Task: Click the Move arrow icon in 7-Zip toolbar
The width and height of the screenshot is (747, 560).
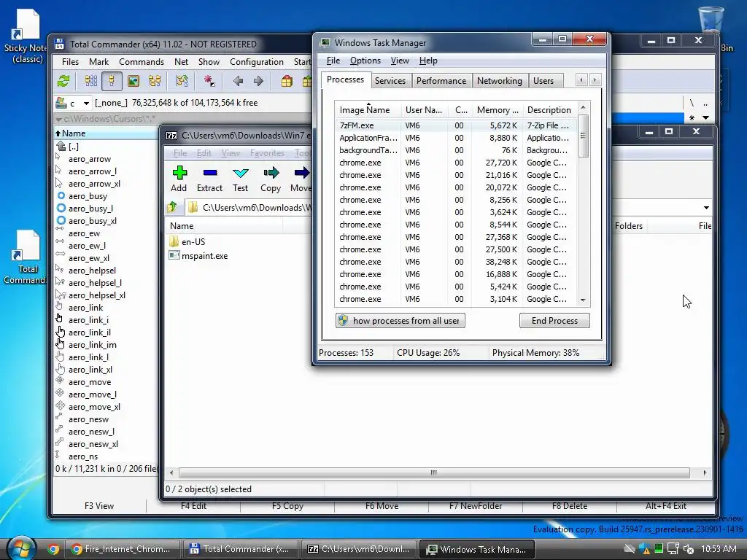Action: tap(301, 173)
